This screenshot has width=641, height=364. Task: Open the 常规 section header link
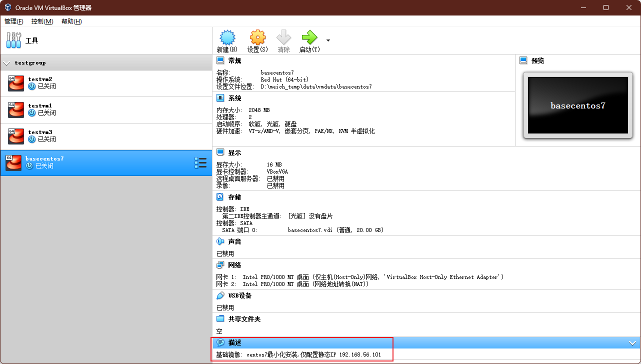(x=234, y=60)
